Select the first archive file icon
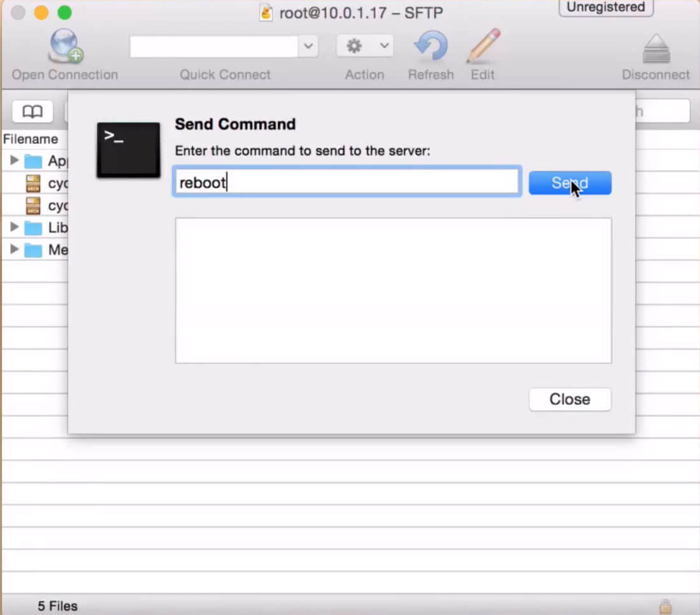 click(x=33, y=184)
